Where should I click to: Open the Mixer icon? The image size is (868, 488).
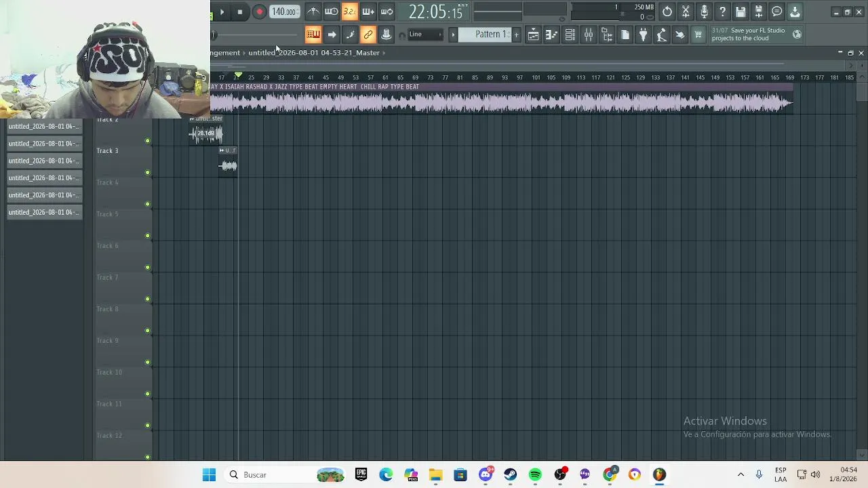click(588, 35)
